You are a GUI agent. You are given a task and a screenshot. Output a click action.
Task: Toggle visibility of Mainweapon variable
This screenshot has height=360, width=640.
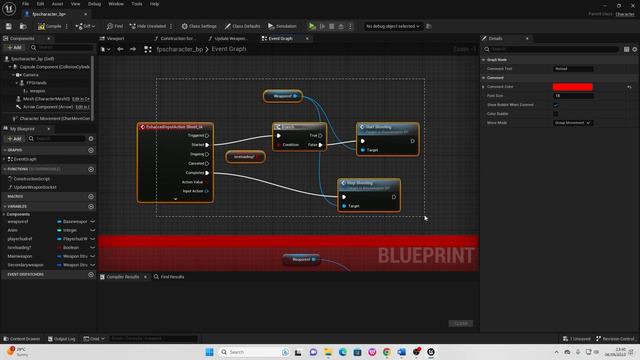point(93,256)
